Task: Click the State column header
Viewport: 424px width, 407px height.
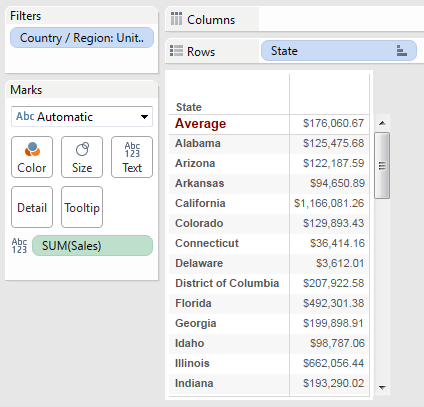Action: pos(189,107)
